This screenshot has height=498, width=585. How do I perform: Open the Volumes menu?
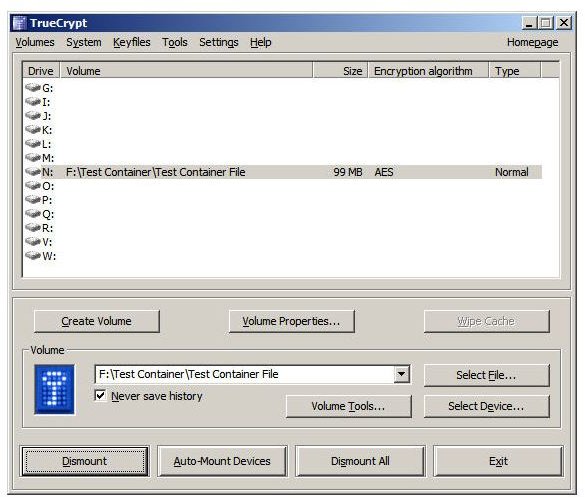[x=35, y=42]
